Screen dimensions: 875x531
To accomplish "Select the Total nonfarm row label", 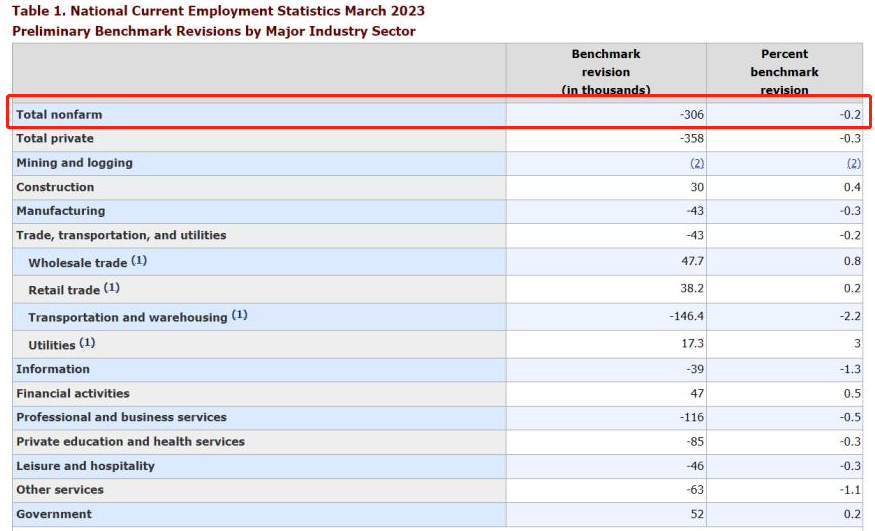I will (x=59, y=115).
